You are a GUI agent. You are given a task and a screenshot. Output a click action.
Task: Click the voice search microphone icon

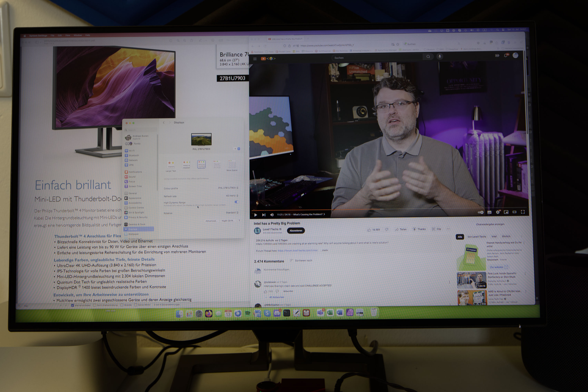pos(440,56)
